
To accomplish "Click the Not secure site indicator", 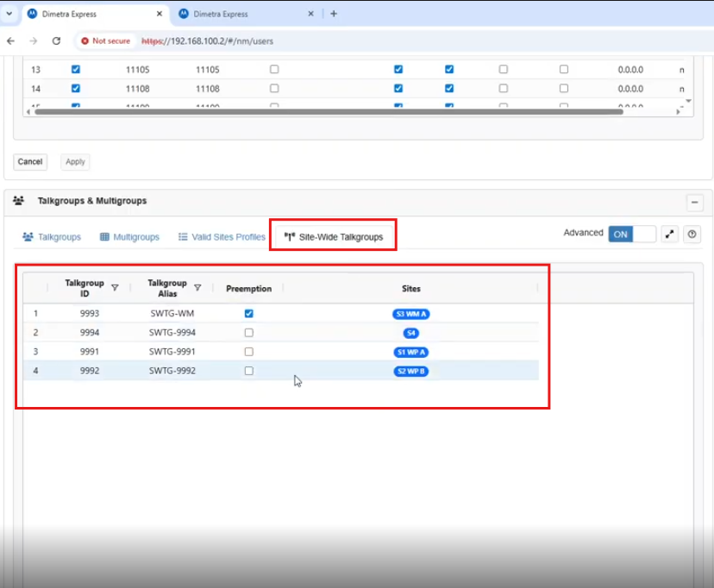I will 106,41.
